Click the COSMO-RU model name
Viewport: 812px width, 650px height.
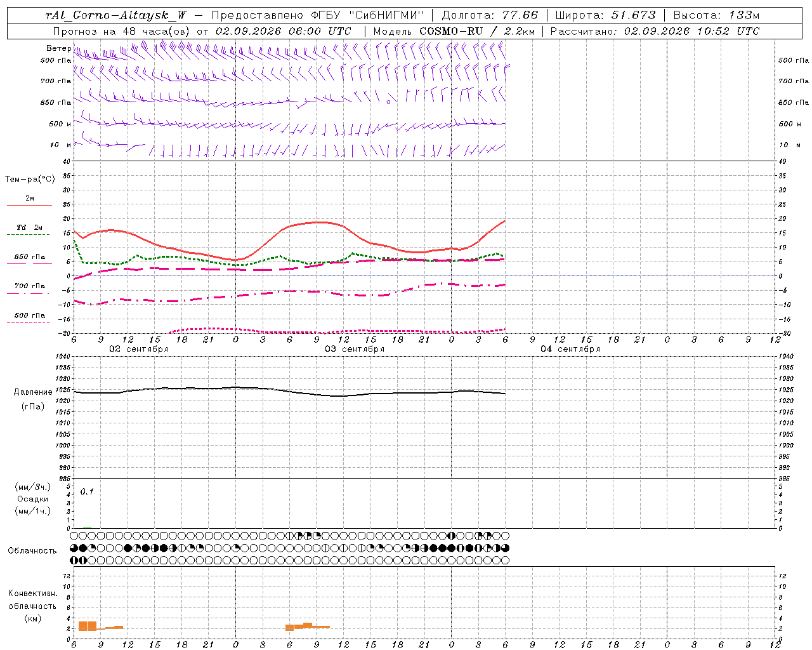[x=451, y=31]
